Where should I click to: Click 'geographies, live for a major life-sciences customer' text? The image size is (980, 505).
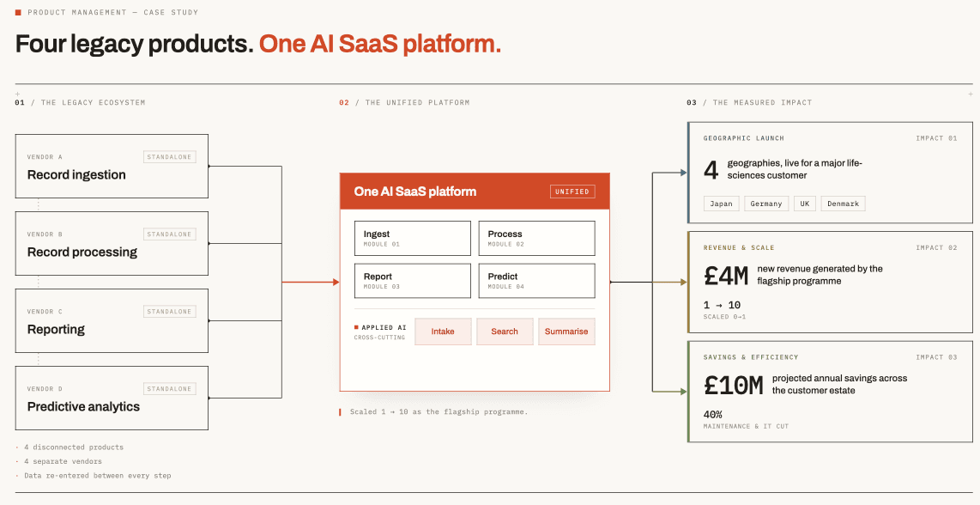(795, 169)
